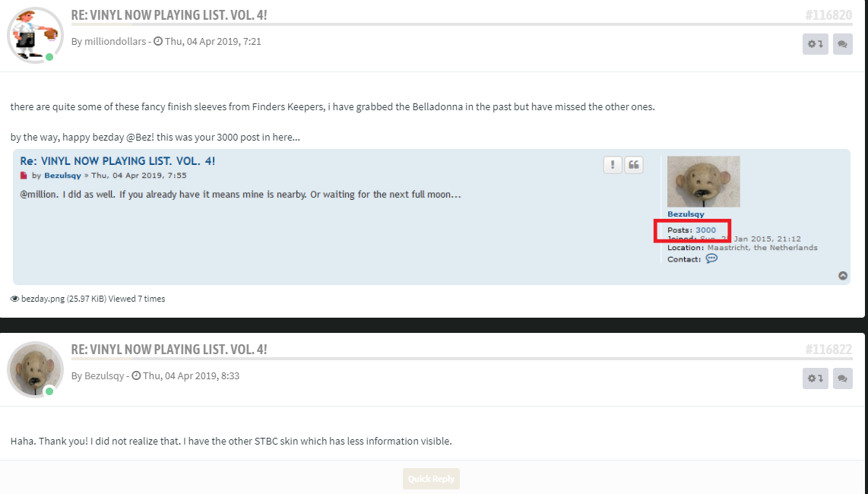The width and height of the screenshot is (868, 494).
Task: Click the eye icon beside bezday.png
Action: [14, 299]
